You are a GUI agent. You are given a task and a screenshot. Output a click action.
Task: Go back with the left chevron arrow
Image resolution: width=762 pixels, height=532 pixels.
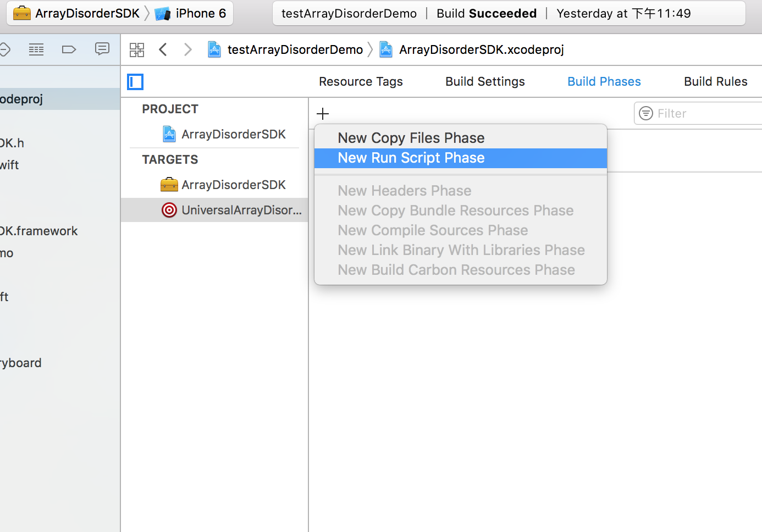[x=163, y=50]
